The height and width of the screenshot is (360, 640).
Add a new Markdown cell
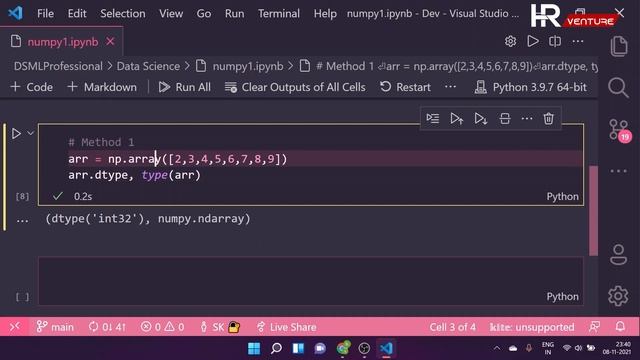[x=102, y=87]
